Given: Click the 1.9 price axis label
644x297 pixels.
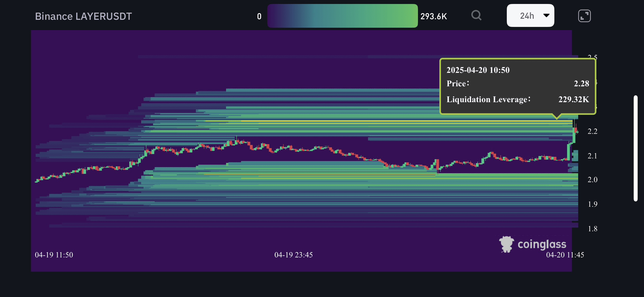Looking at the screenshot, I should pos(592,204).
